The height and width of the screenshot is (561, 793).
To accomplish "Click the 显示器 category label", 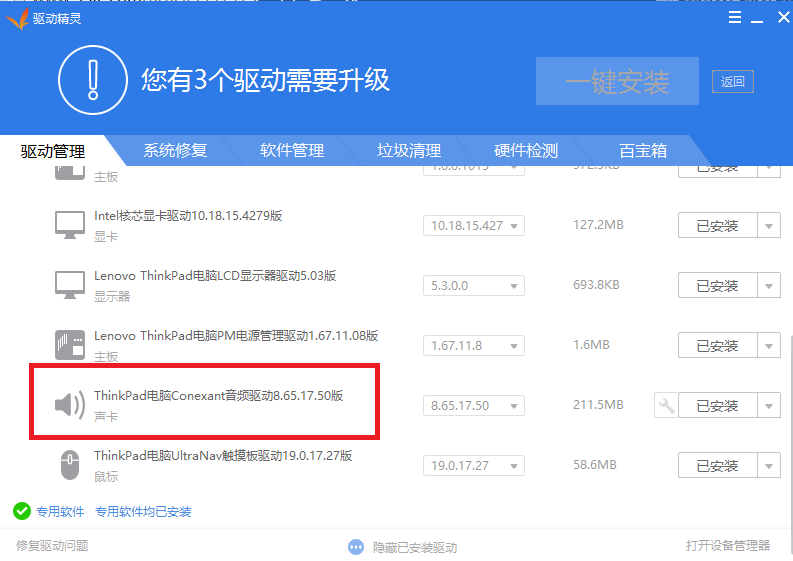I will click(x=112, y=296).
